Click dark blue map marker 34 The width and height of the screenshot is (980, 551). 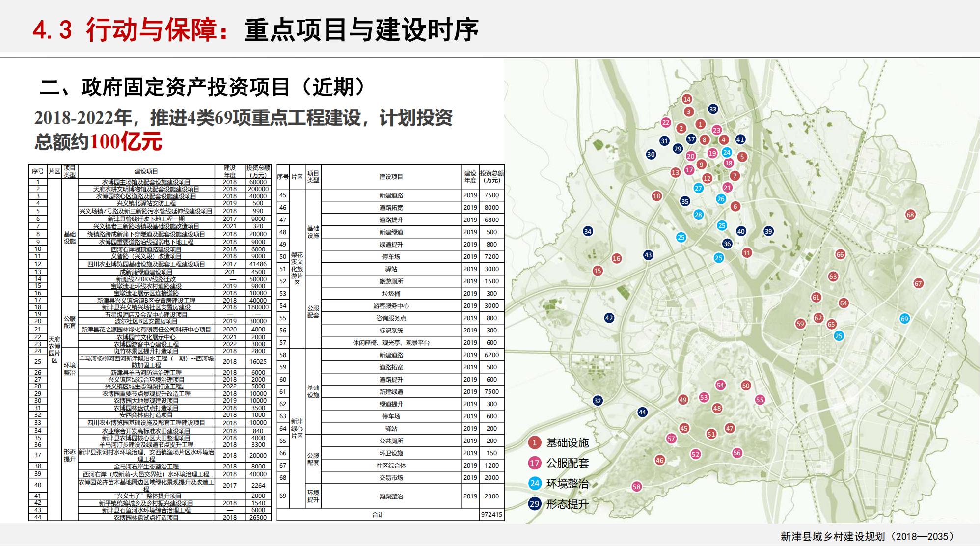tap(588, 231)
